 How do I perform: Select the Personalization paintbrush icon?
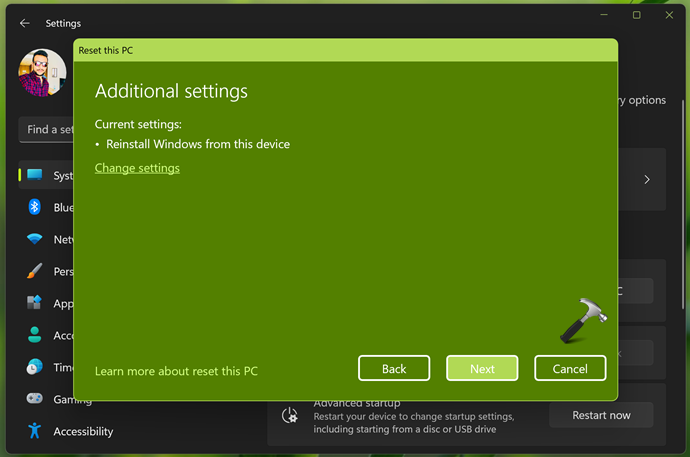tap(35, 271)
